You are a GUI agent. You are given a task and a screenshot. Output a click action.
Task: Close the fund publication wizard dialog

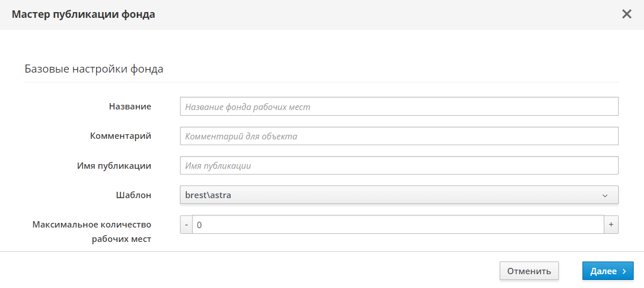(x=627, y=14)
